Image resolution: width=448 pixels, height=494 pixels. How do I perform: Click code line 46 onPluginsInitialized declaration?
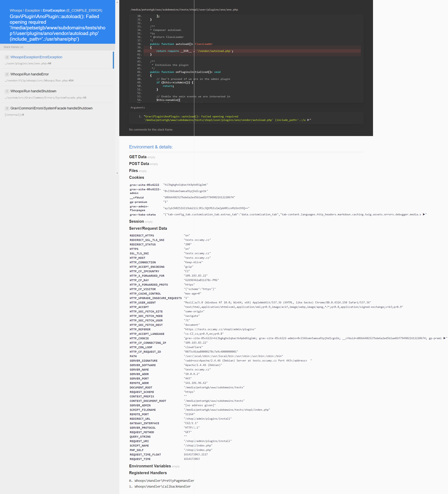coord(185,72)
